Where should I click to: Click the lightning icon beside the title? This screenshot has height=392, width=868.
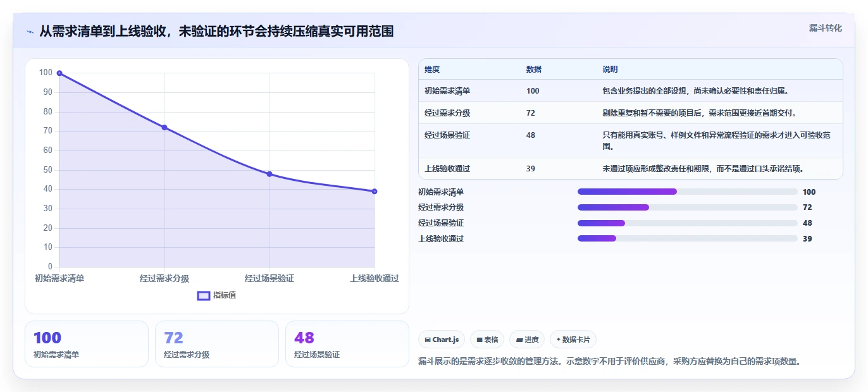point(30,32)
